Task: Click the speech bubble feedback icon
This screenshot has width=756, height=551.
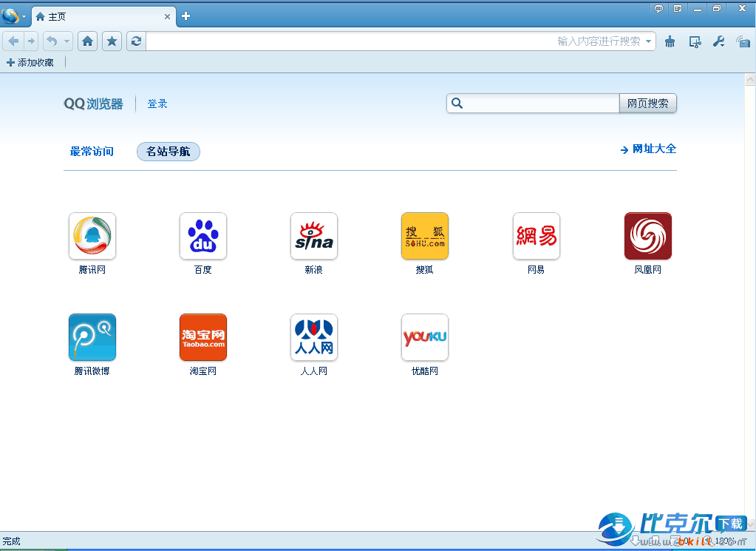Action: pos(658,9)
